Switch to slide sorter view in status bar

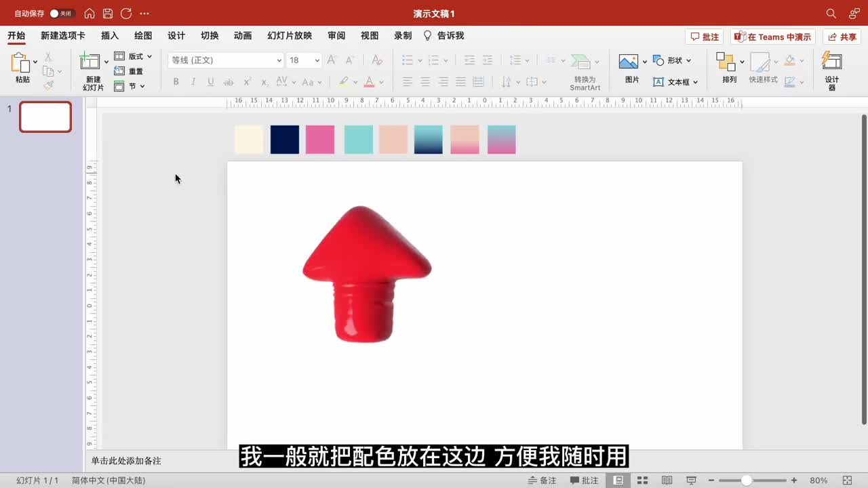[641, 481]
